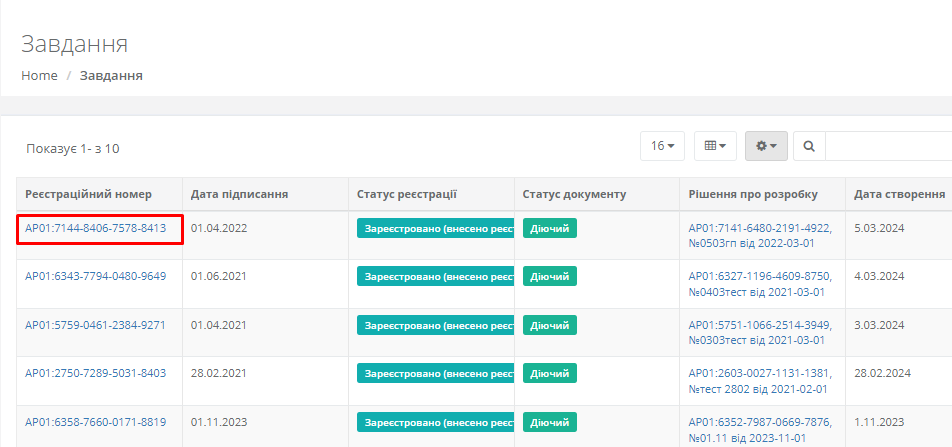Open decision link AP01:7141-6480-2191-4922
The height and width of the screenshot is (447, 952).
(759, 228)
